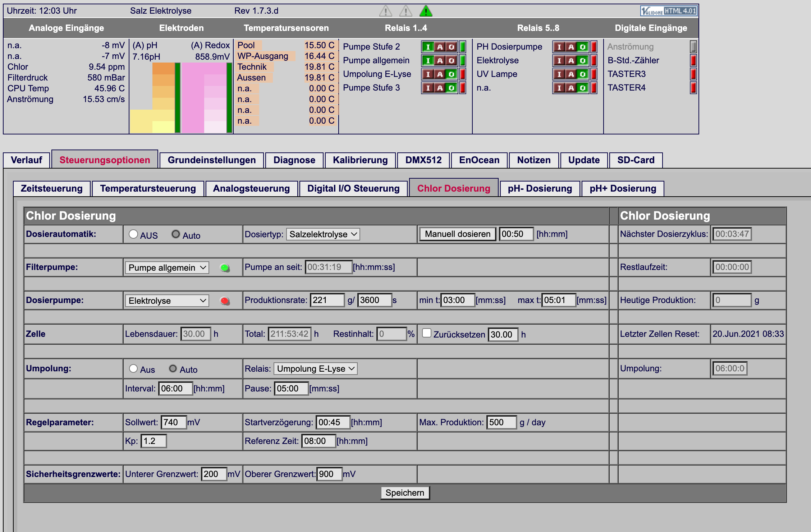The image size is (811, 532).
Task: Set Dosierautomatik to AUS
Action: [133, 234]
